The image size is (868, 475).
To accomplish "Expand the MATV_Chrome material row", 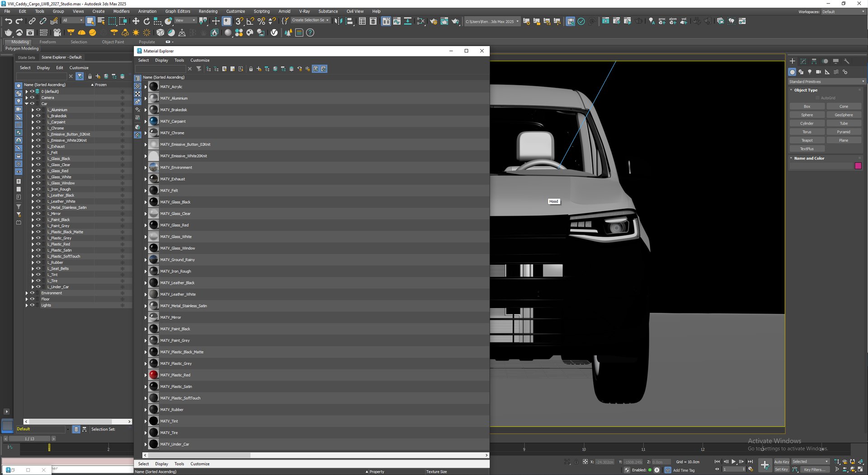I will coord(146,133).
